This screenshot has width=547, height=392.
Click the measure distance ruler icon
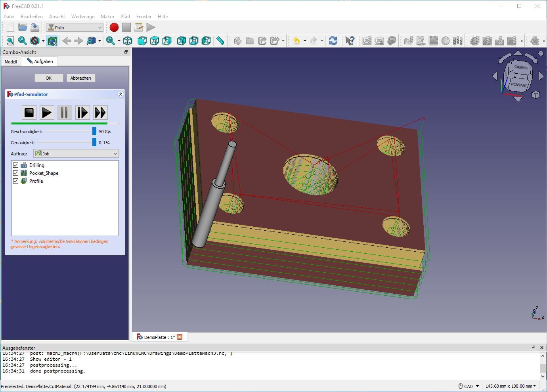pyautogui.click(x=220, y=41)
